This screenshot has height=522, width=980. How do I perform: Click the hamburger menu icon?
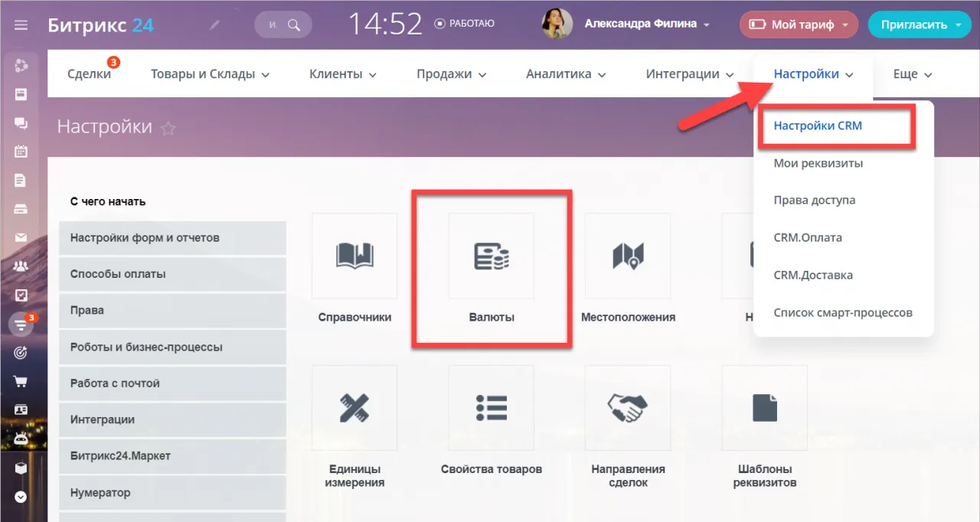[x=21, y=24]
